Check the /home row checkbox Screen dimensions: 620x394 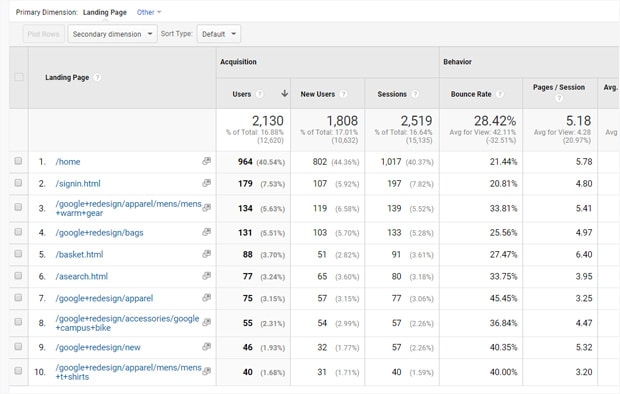click(x=18, y=161)
